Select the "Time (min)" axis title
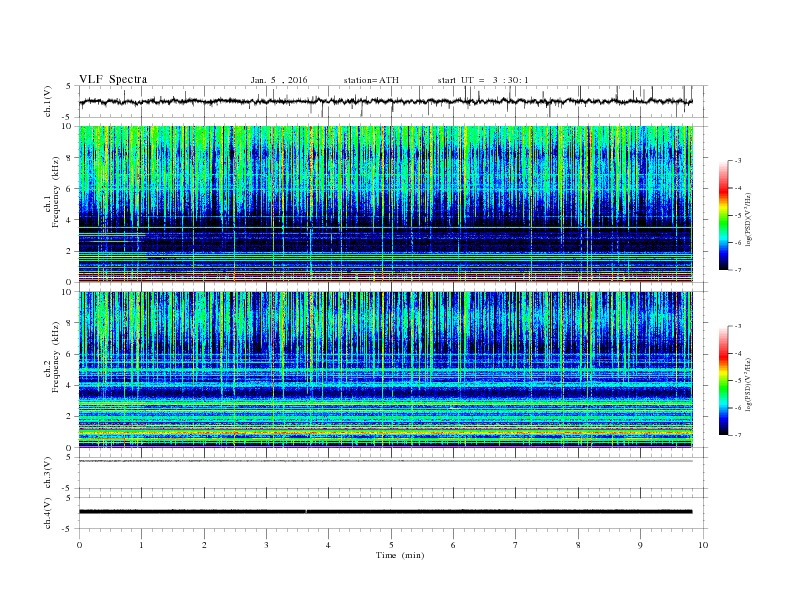Image resolution: width=792 pixels, height=612 pixels. 400,555
